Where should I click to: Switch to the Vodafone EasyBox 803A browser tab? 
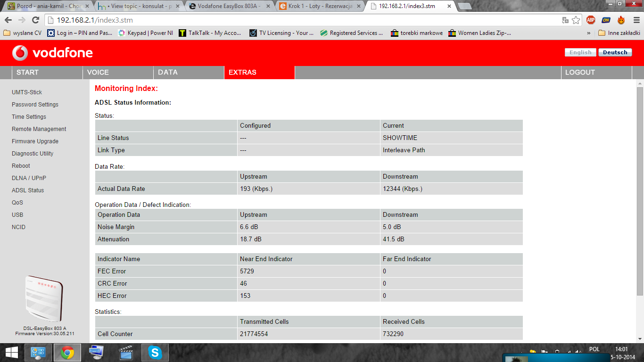(x=221, y=7)
